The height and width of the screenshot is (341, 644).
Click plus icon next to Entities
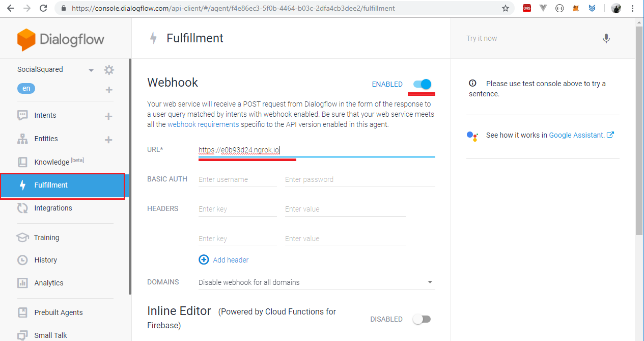[108, 140]
